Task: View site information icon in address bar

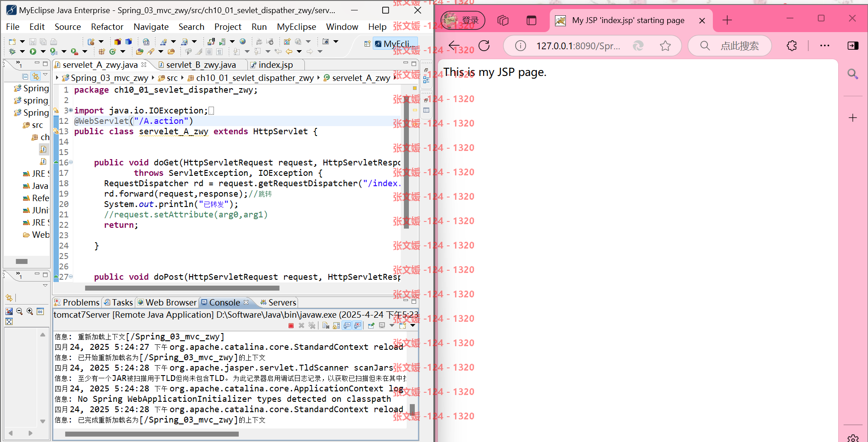Action: pyautogui.click(x=521, y=46)
